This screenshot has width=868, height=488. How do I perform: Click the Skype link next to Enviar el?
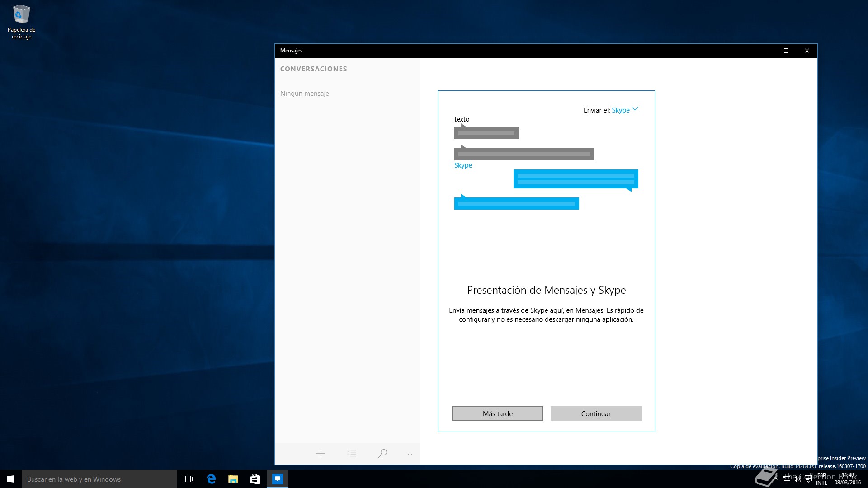point(621,110)
